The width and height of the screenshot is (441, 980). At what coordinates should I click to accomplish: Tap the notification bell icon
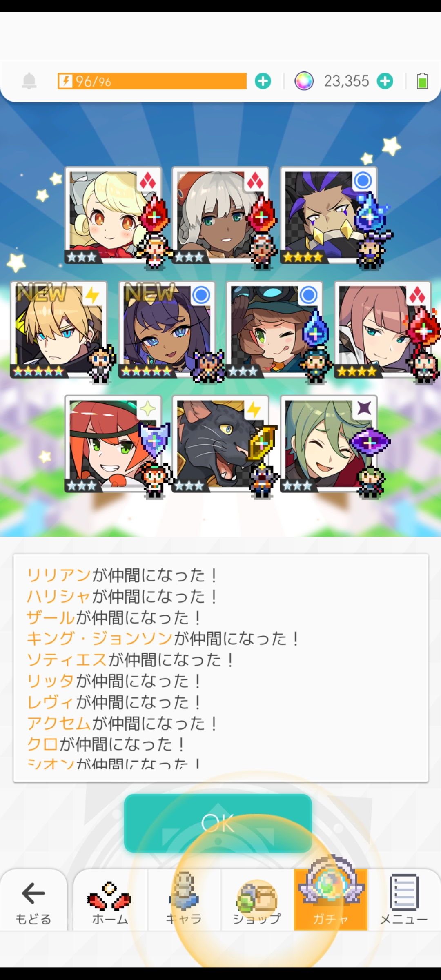[29, 81]
